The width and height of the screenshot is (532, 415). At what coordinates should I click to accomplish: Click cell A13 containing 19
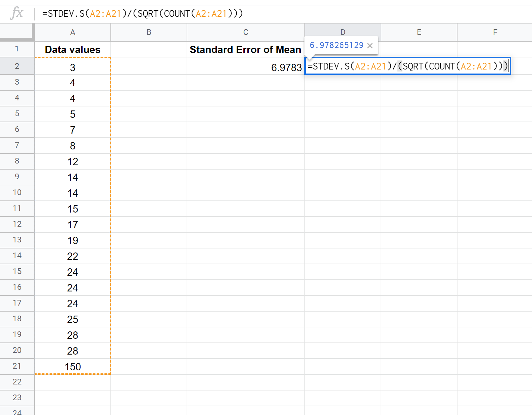73,240
